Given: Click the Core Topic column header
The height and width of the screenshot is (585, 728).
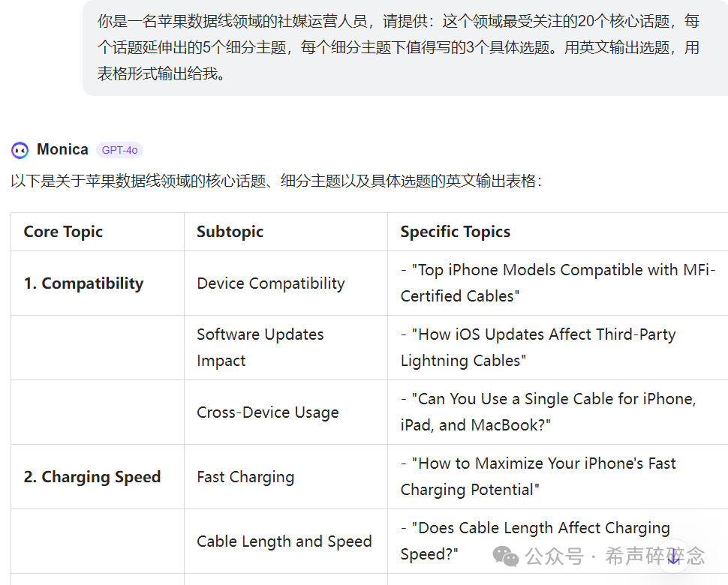Looking at the screenshot, I should pos(63,232).
